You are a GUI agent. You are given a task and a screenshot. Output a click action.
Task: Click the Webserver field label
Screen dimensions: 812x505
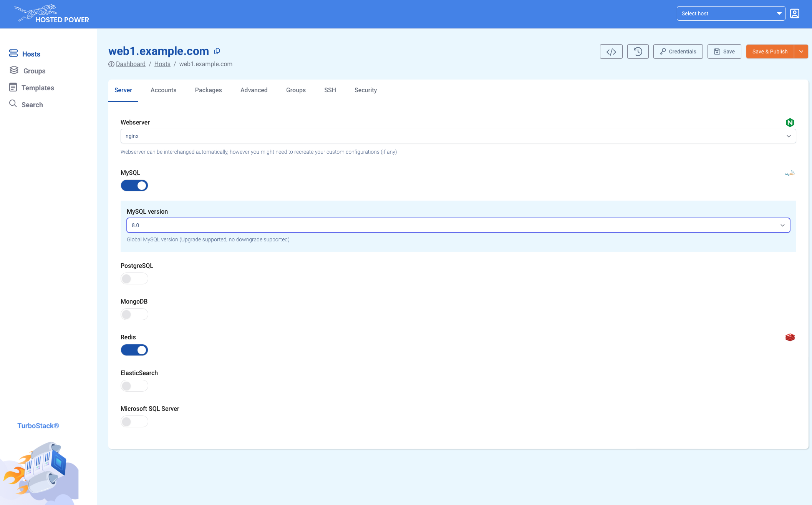click(x=135, y=123)
